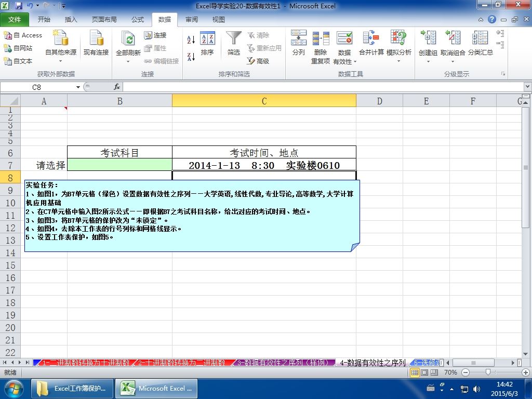Click the zoom slider handle
This screenshot has height=399, width=532.
[x=488, y=372]
